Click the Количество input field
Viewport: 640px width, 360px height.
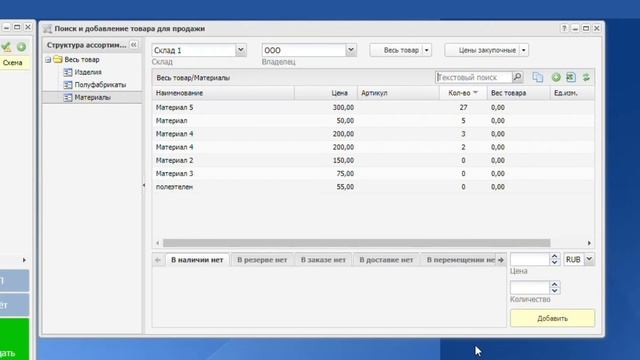pos(530,288)
